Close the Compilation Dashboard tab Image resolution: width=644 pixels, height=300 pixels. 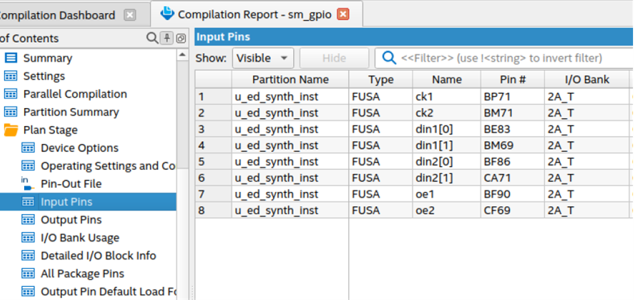(x=130, y=15)
